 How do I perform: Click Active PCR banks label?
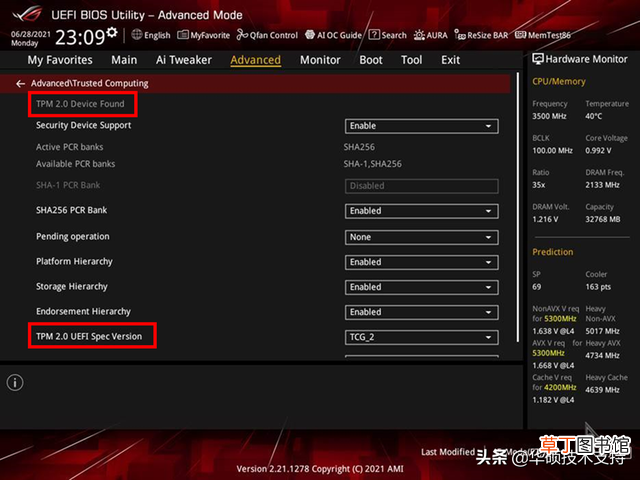point(69,147)
